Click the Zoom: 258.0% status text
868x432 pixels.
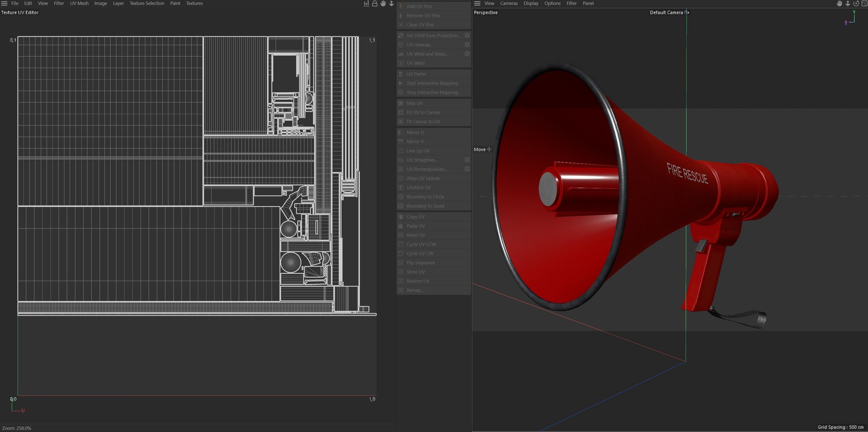click(17, 428)
